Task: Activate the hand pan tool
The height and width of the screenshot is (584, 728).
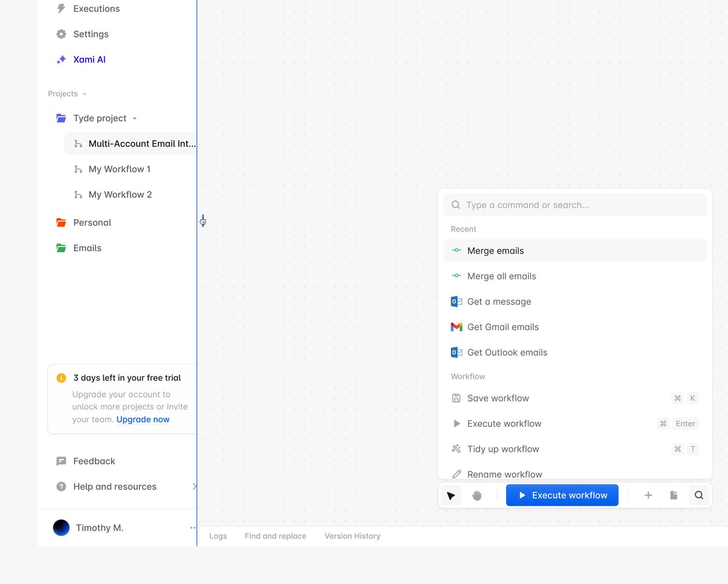Action: pyautogui.click(x=477, y=495)
